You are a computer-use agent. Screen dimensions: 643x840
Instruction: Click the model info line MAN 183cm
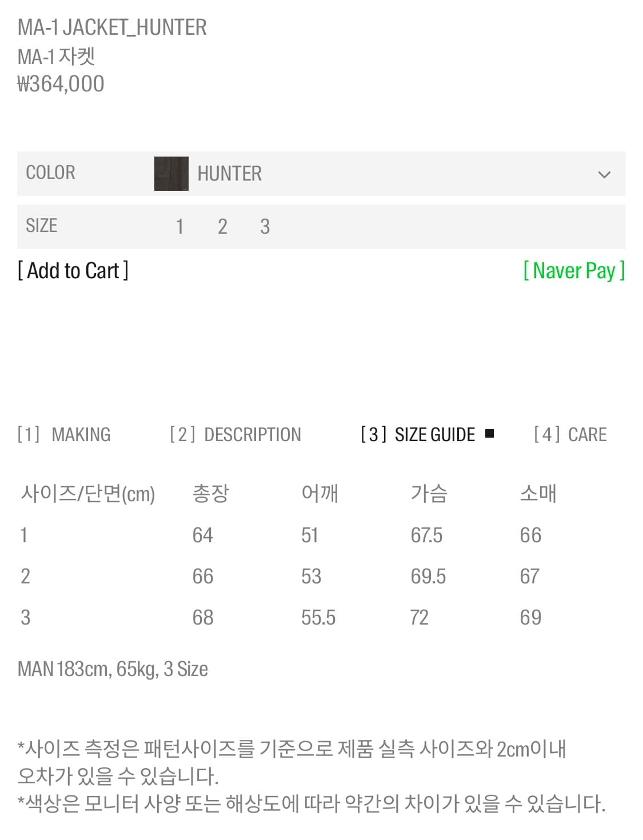click(x=113, y=669)
